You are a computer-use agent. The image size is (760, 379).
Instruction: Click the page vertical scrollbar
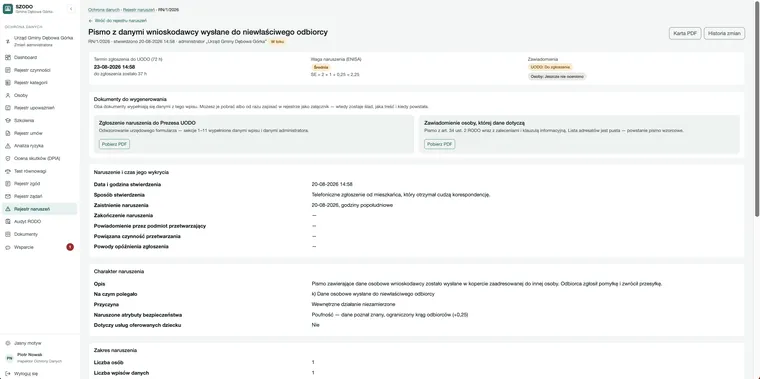(x=757, y=109)
